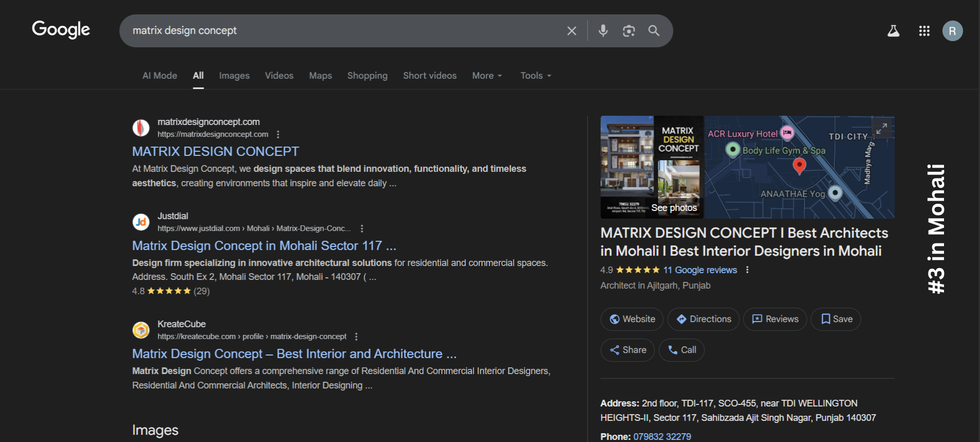Start voice search with microphone icon

(x=603, y=31)
